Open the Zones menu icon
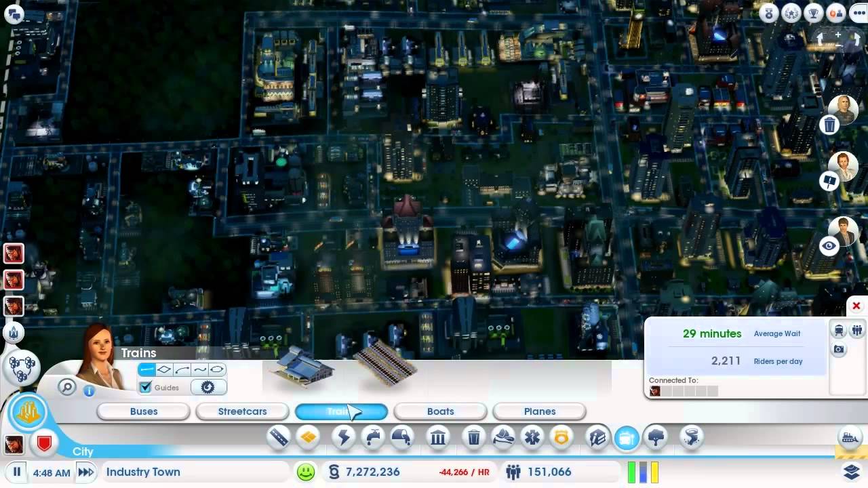This screenshot has height=488, width=868. 309,438
